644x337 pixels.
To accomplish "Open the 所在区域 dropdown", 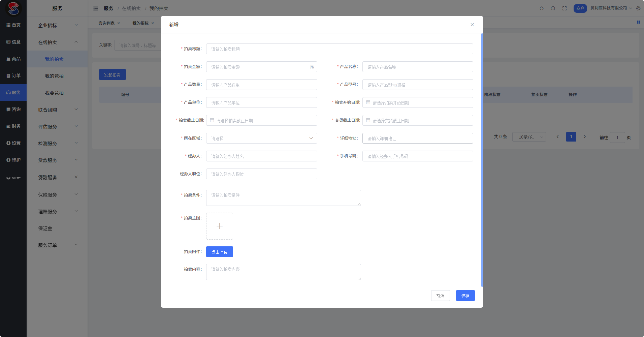I will click(x=262, y=138).
